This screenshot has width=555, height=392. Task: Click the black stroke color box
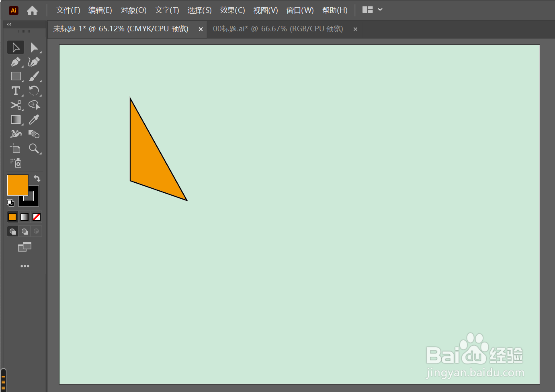[34, 201]
